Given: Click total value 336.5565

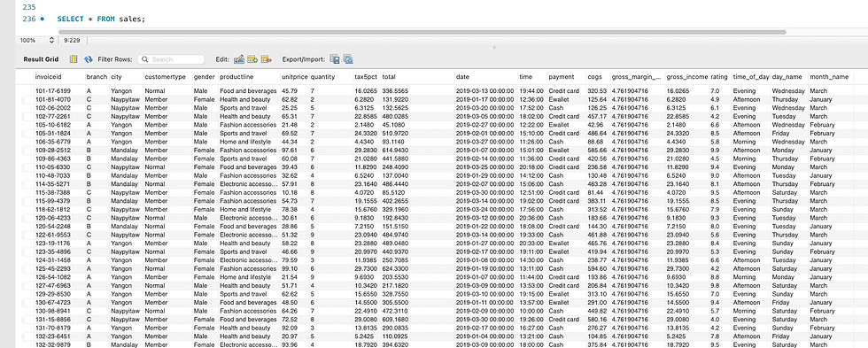Looking at the screenshot, I should tap(395, 90).
